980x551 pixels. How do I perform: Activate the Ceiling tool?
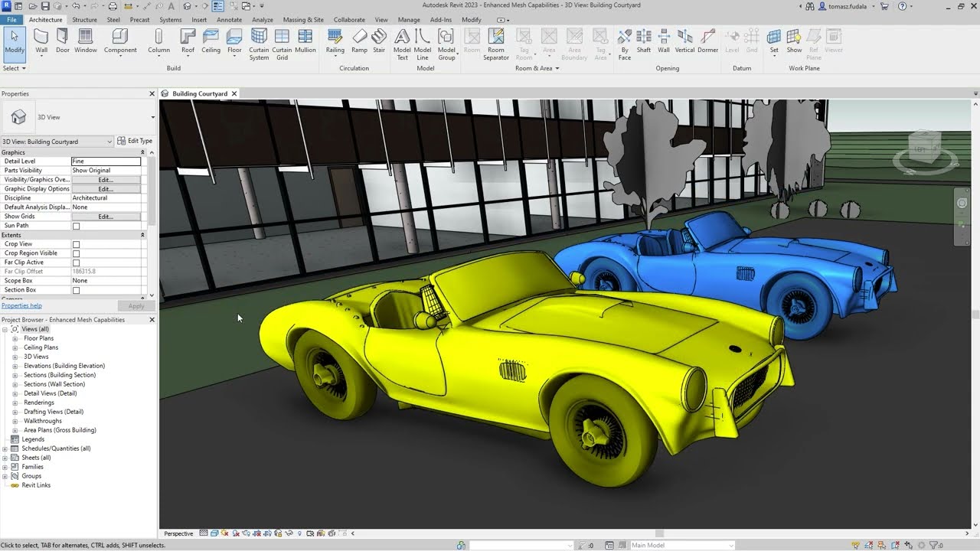coord(211,42)
